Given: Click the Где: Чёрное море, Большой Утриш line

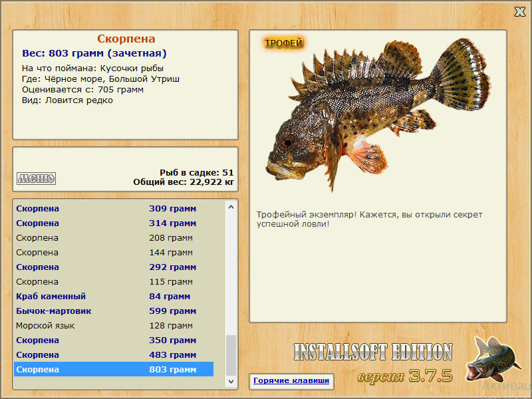Looking at the screenshot, I should click(x=100, y=79).
